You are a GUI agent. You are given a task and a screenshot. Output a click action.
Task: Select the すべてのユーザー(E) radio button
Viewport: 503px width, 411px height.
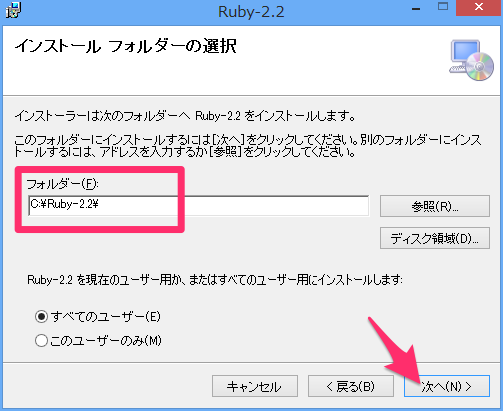[x=41, y=316]
